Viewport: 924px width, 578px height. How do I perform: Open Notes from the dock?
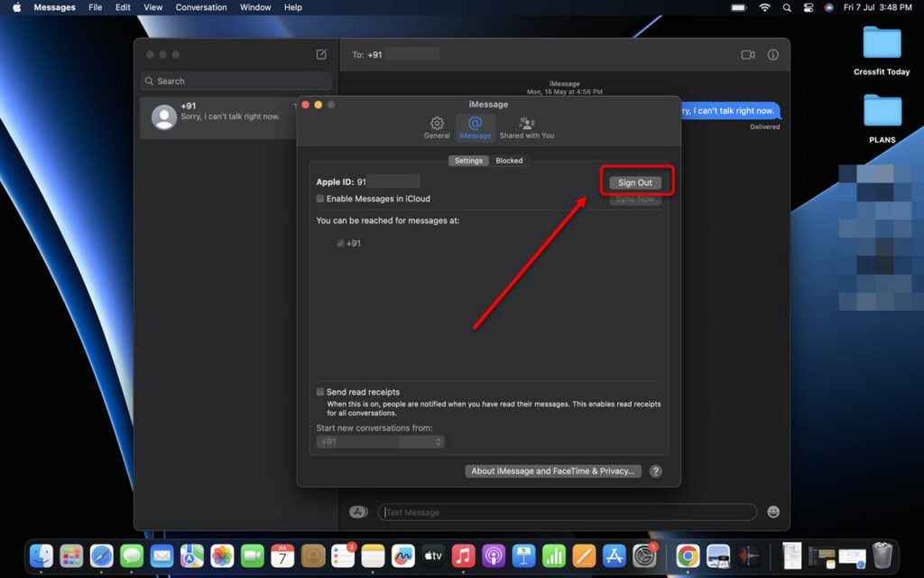(373, 555)
